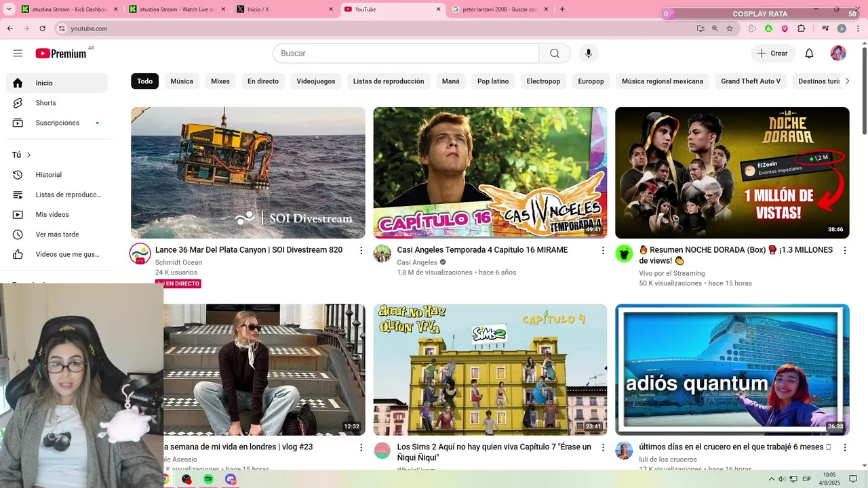Screen dimensions: 868x488
Task: Select the Música filter chip
Action: click(182, 81)
